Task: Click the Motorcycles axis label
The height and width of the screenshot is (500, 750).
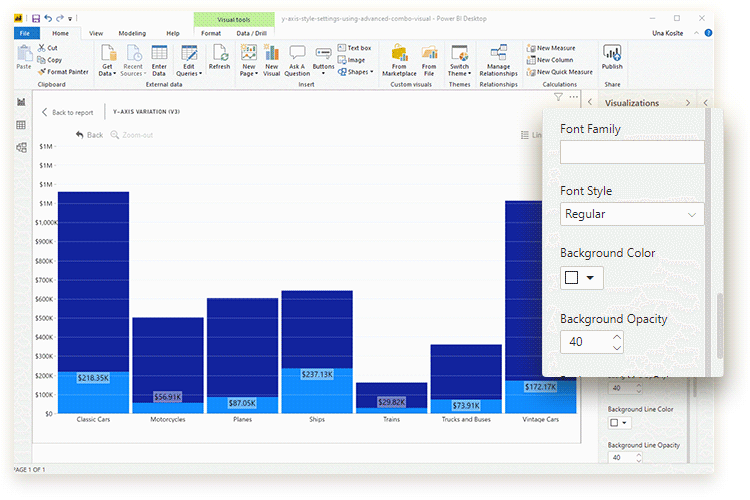Action: [168, 420]
